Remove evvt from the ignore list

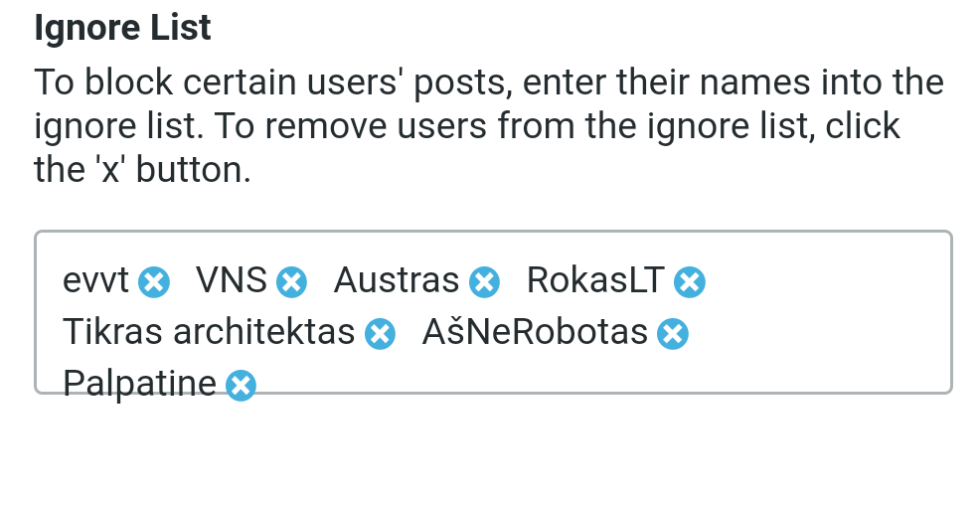pos(154,282)
